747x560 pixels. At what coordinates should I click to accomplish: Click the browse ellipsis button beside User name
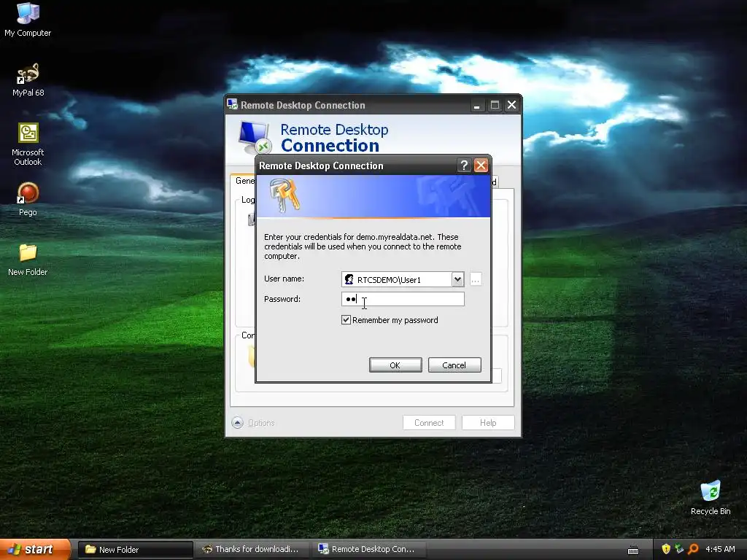475,279
